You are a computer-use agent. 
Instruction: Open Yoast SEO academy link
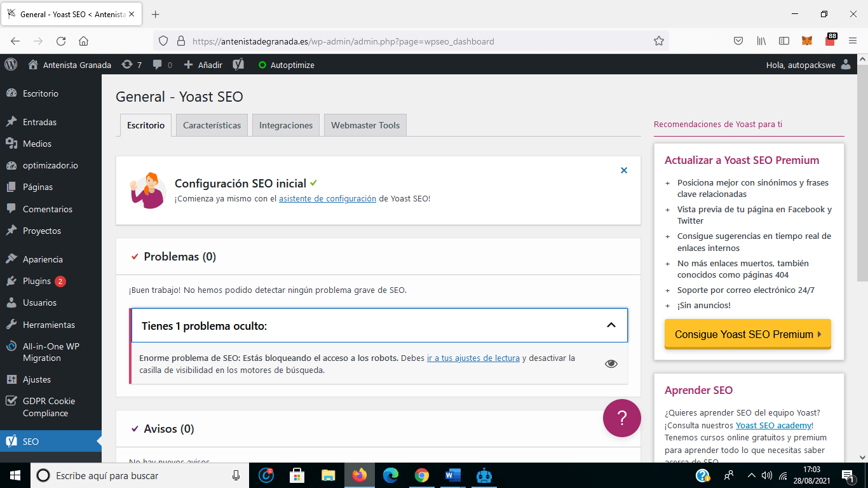pyautogui.click(x=773, y=425)
